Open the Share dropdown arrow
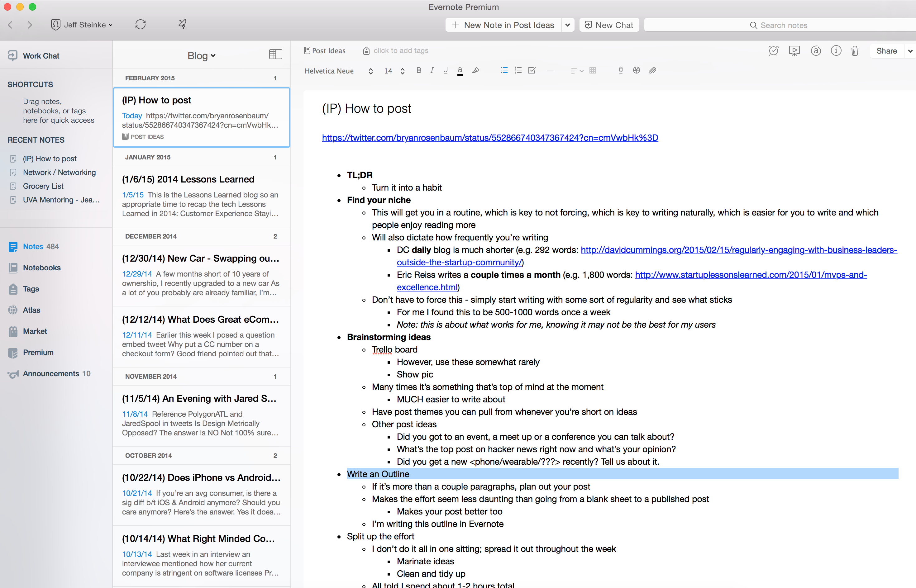 (910, 51)
